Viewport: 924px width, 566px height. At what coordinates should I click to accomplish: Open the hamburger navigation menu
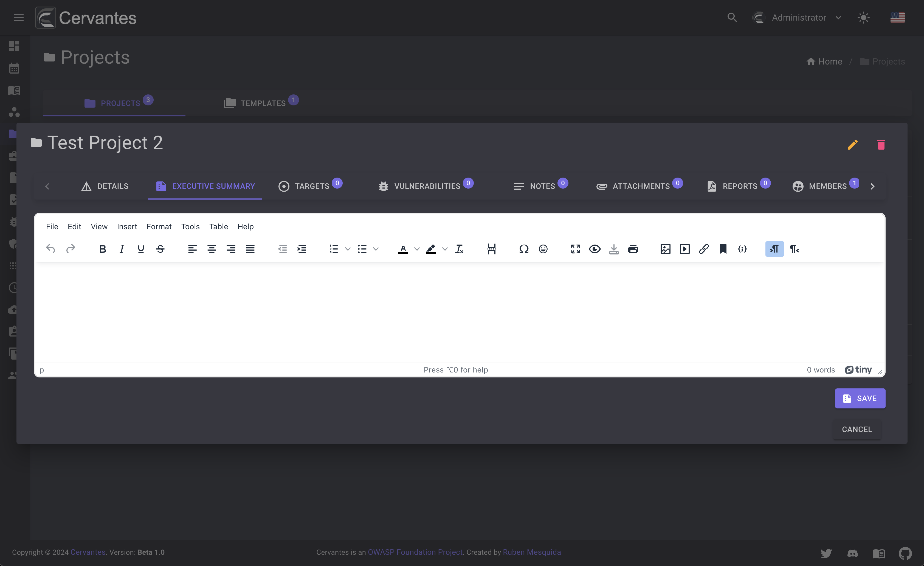coord(18,18)
